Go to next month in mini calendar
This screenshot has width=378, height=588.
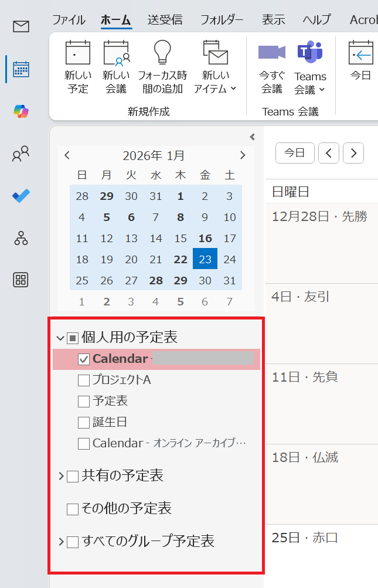pyautogui.click(x=243, y=155)
